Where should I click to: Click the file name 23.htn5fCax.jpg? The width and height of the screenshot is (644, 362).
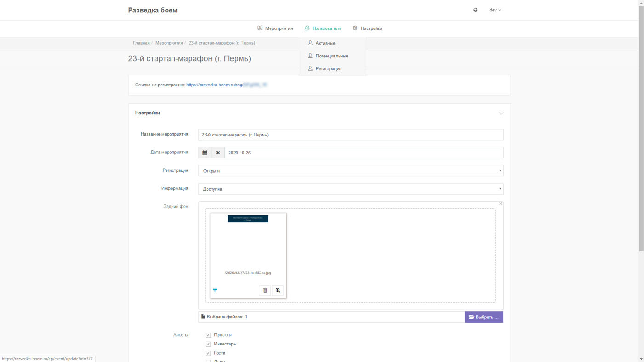point(248,273)
